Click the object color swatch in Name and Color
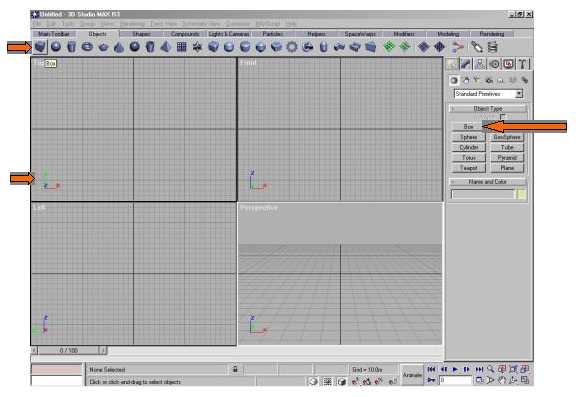The width and height of the screenshot is (584, 397). click(x=522, y=194)
